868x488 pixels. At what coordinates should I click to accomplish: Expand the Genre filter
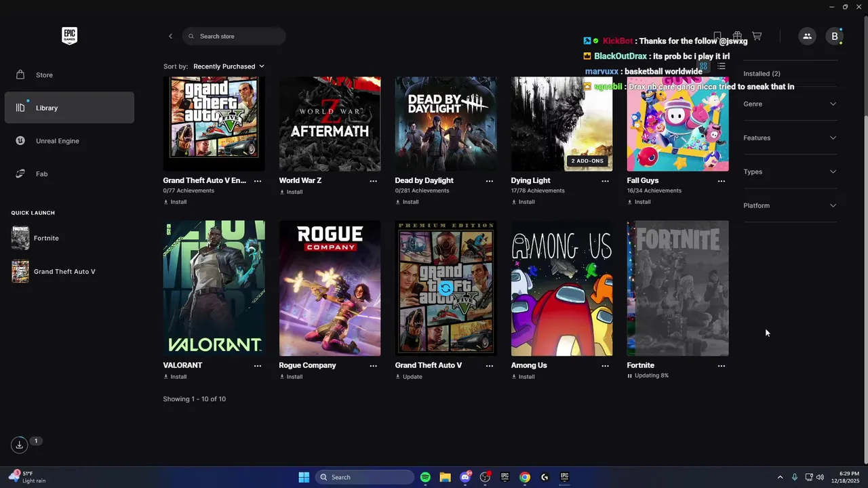click(x=790, y=104)
